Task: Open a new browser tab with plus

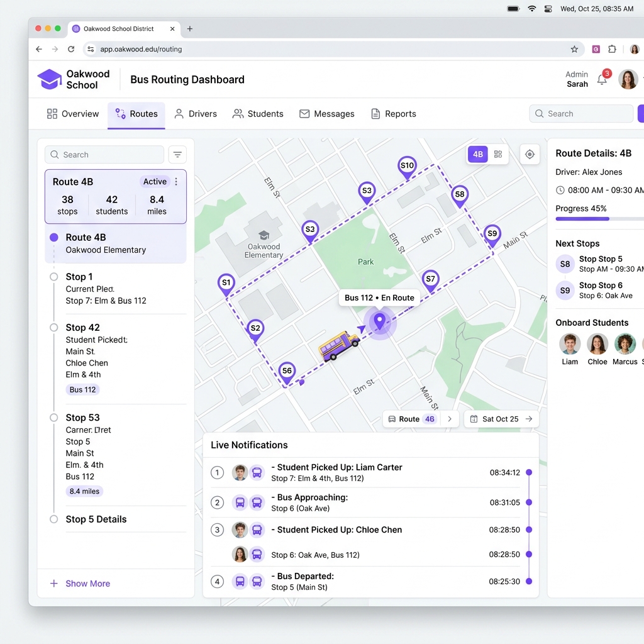Action: [190, 29]
